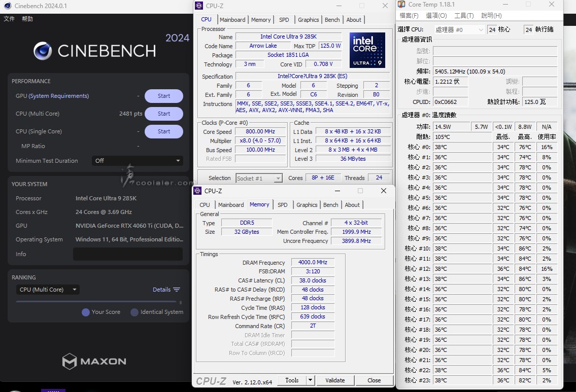Start the GPU (System Requirements) test
This screenshot has width=576, height=392.
164,96
